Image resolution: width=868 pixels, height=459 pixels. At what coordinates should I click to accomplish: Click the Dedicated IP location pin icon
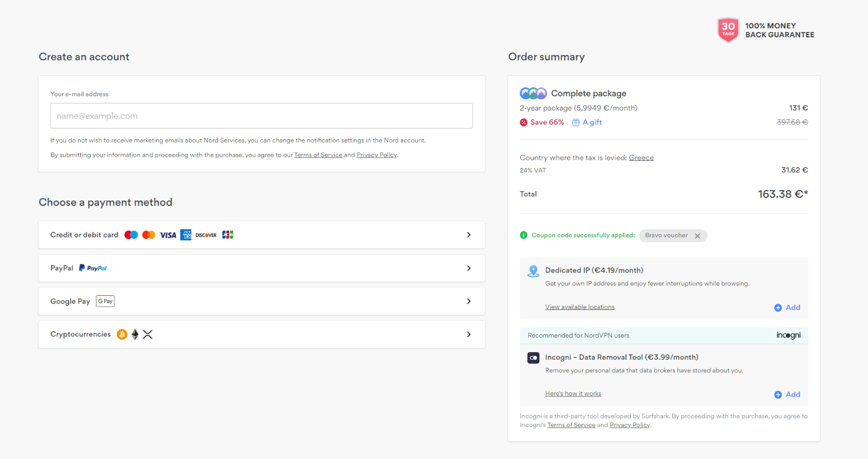(533, 271)
